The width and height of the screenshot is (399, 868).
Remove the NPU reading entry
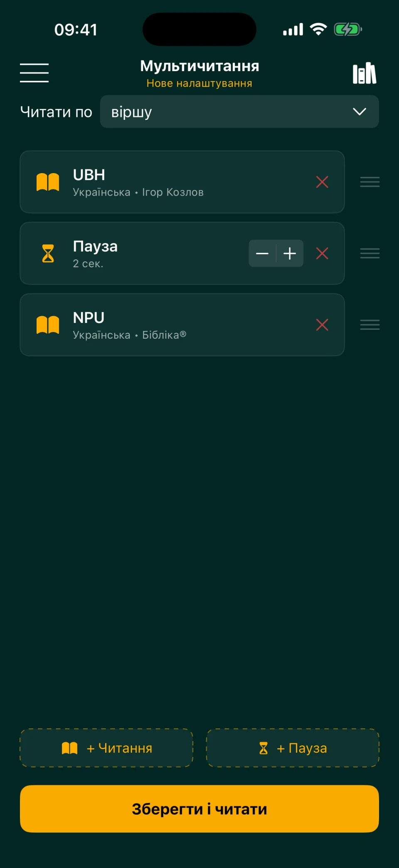point(322,325)
